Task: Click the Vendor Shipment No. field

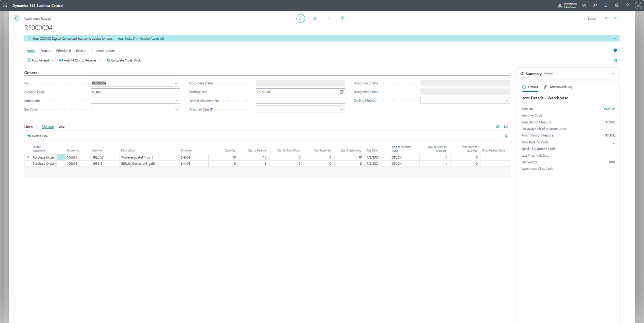Action: 300,101
